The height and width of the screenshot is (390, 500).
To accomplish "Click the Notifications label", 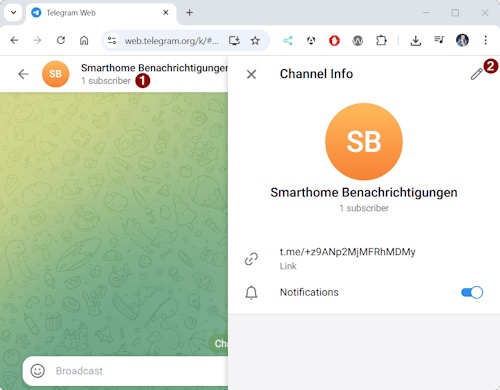I will click(309, 292).
